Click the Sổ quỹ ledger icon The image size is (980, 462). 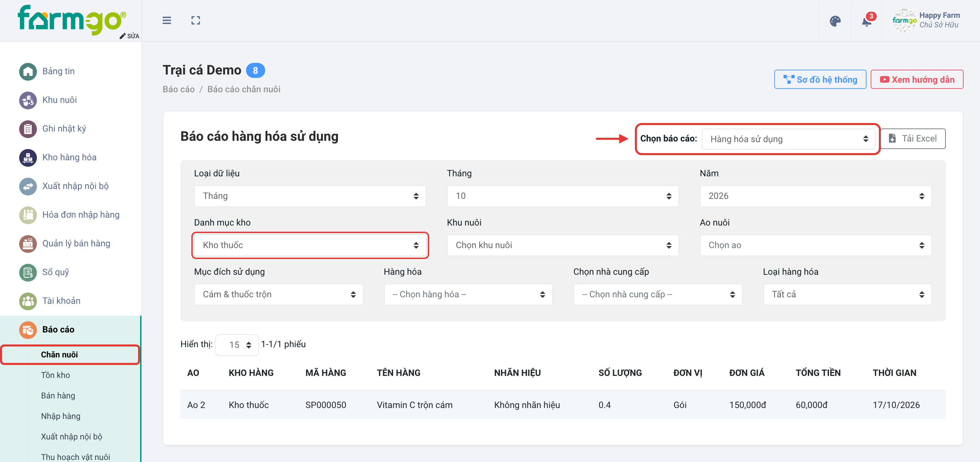pos(28,272)
